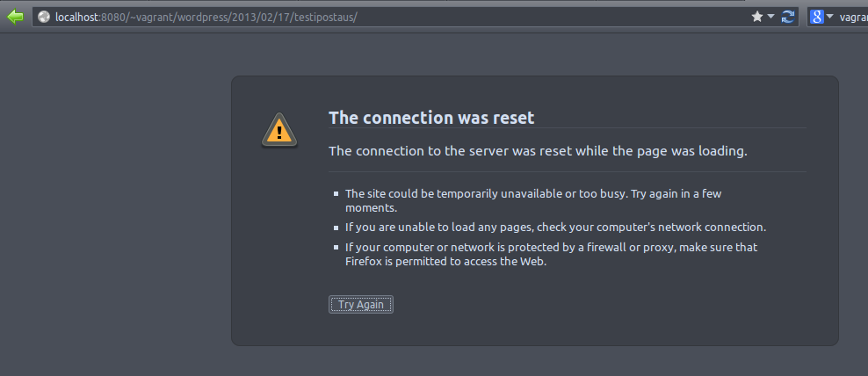Reload the current page
The image size is (868, 376).
pyautogui.click(x=788, y=18)
